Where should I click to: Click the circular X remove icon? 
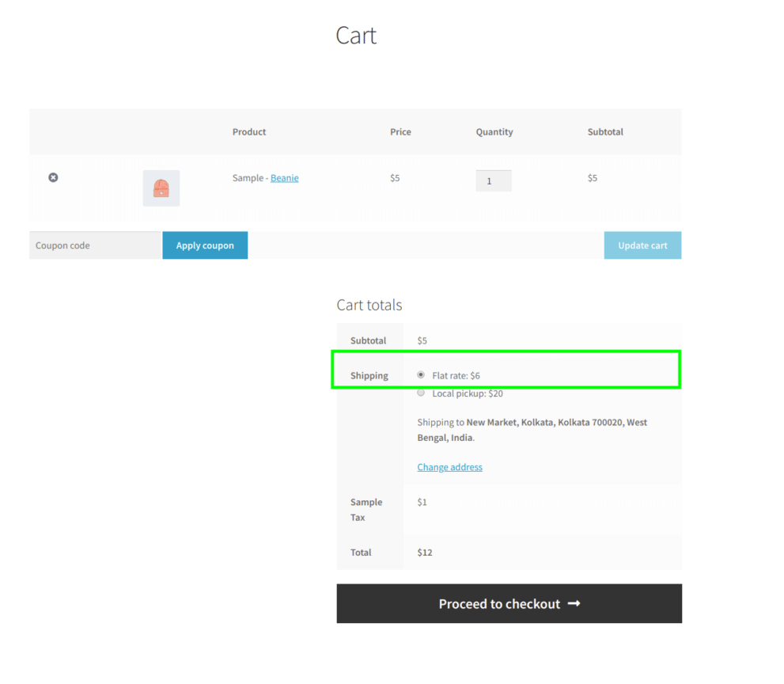click(53, 177)
